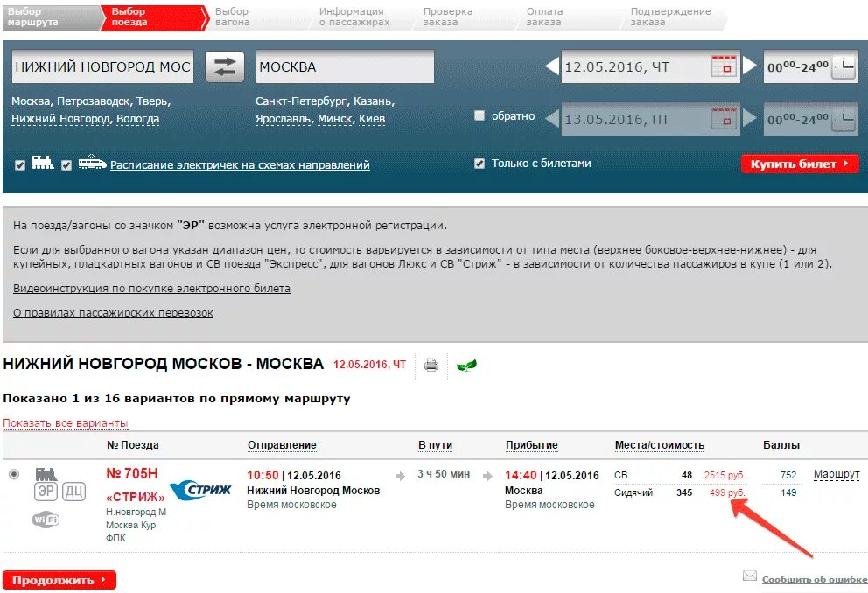868x593 pixels.
Task: Click train number № 705Н
Action: [132, 473]
